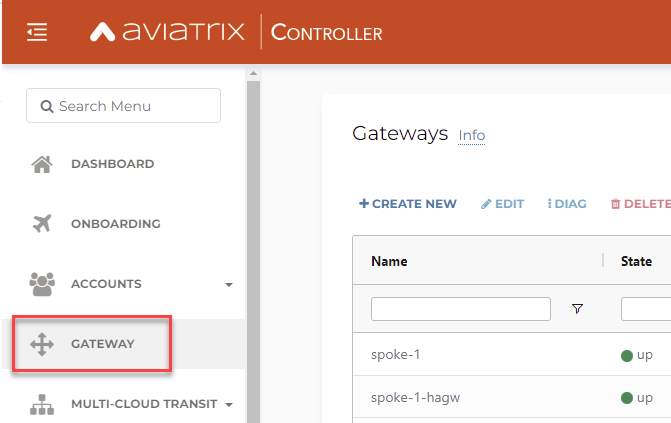Screen dimensions: 671x423
Task: Click the Diag button
Action: click(567, 204)
